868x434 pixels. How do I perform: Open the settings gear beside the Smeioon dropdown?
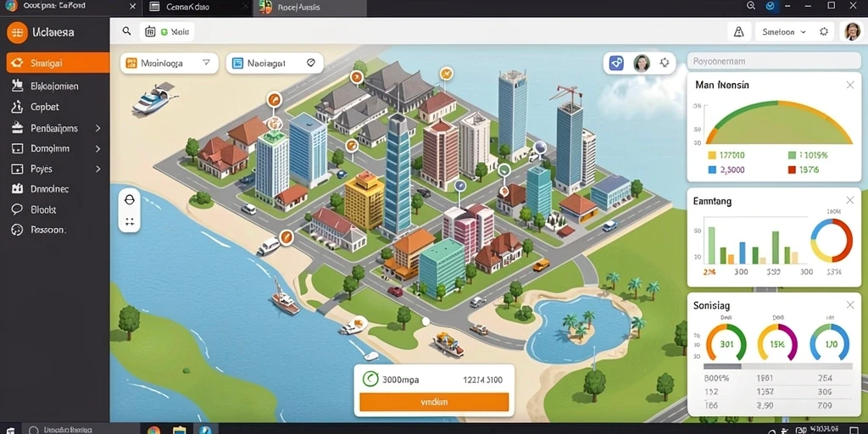pos(824,31)
